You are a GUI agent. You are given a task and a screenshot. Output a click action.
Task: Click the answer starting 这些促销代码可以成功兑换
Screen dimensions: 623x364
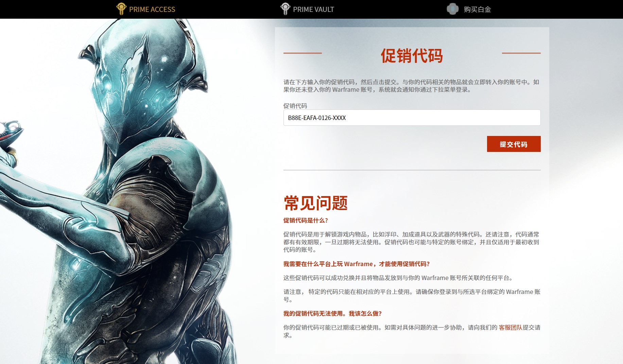point(398,278)
